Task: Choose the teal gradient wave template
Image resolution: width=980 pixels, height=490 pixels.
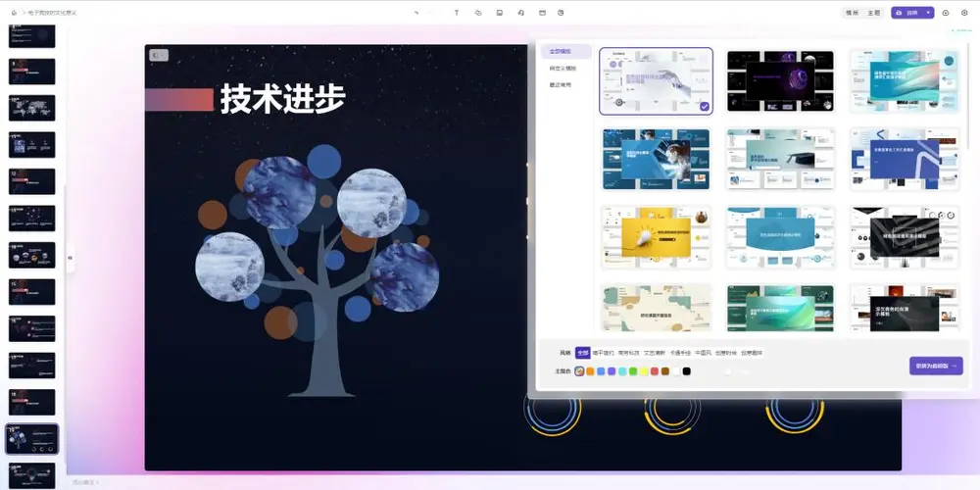Action: 905,81
